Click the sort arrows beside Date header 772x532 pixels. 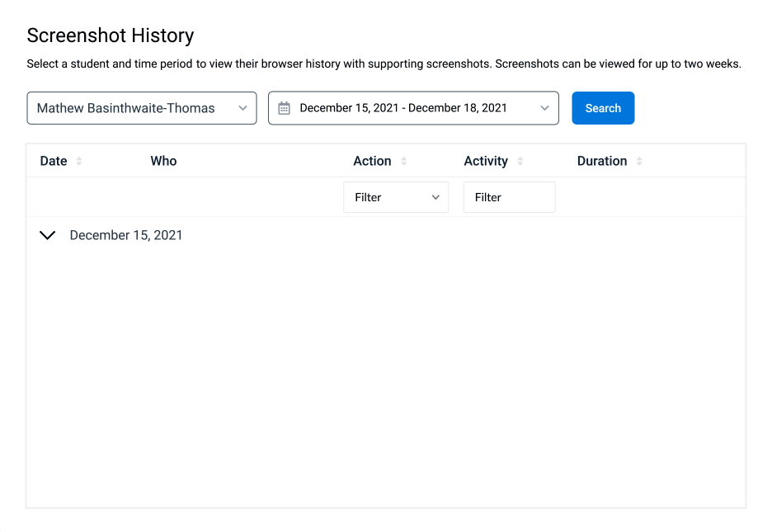click(79, 161)
